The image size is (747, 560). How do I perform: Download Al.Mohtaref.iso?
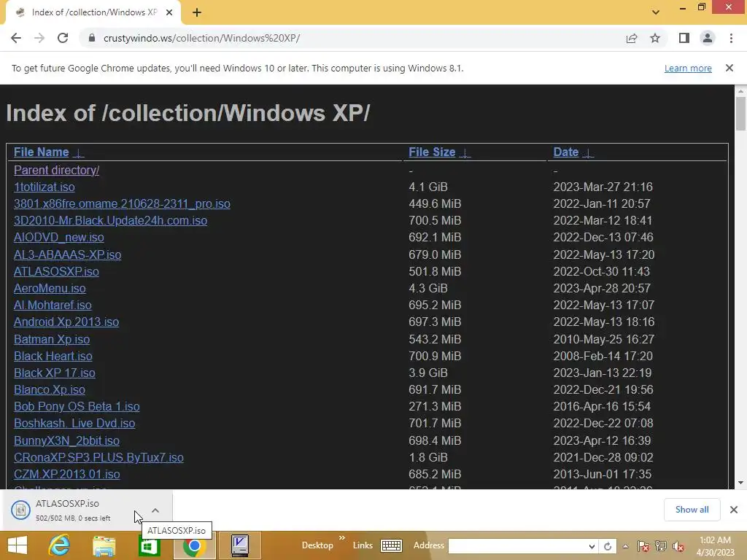point(53,305)
